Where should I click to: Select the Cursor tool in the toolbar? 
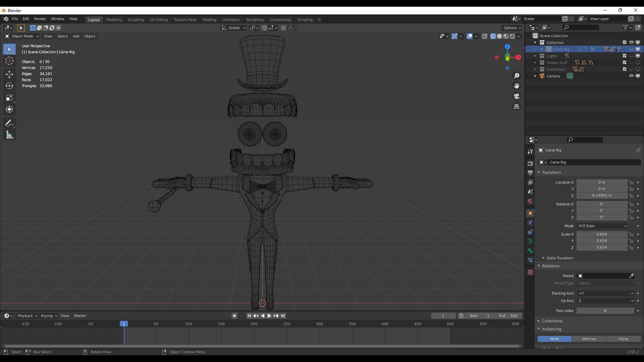[x=9, y=61]
